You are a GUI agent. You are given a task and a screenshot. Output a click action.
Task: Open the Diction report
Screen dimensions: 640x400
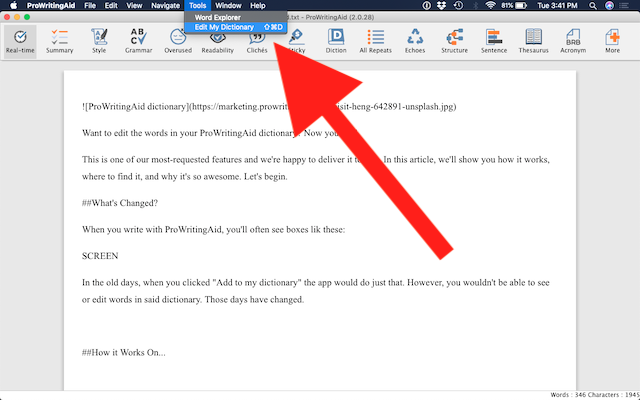pos(336,42)
